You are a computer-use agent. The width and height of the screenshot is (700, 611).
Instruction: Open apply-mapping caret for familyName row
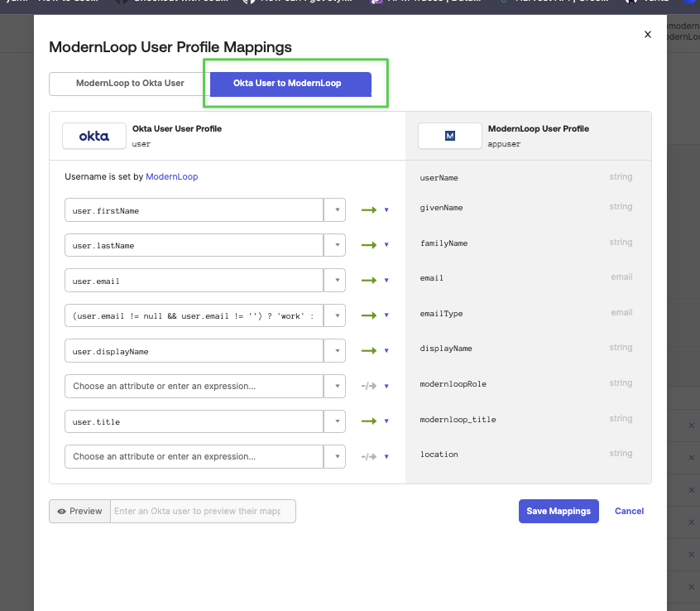pos(386,245)
